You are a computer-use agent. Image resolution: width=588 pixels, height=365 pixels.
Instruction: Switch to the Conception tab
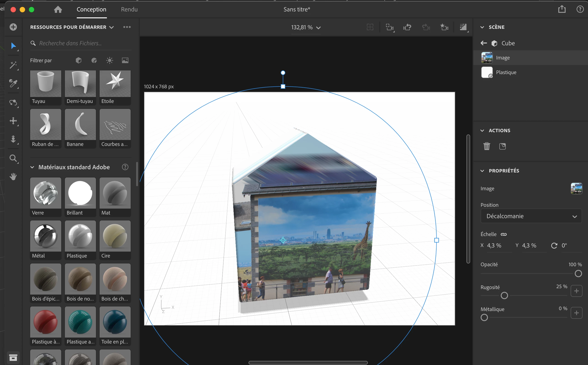[91, 9]
